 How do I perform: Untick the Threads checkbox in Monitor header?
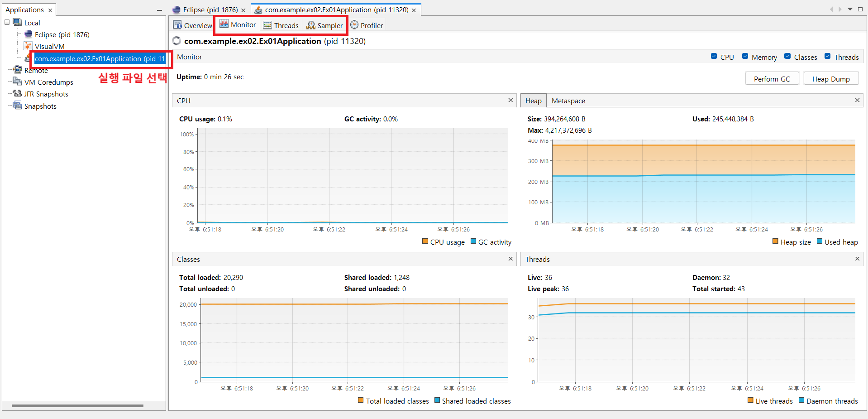pyautogui.click(x=827, y=56)
